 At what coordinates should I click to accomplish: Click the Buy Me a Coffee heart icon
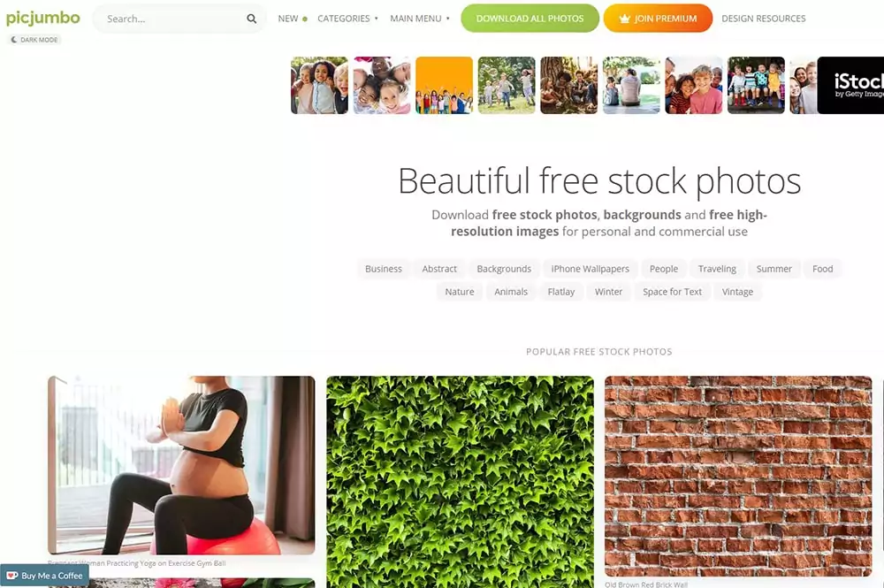coord(11,576)
